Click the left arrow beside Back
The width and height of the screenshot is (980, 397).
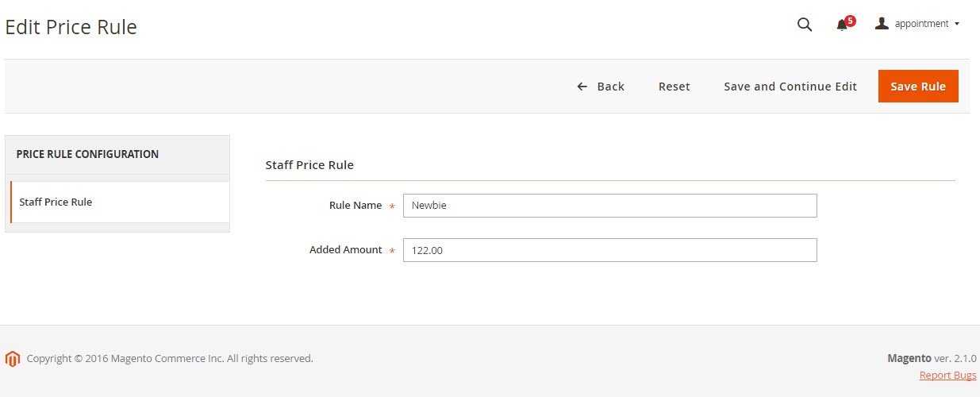[582, 87]
